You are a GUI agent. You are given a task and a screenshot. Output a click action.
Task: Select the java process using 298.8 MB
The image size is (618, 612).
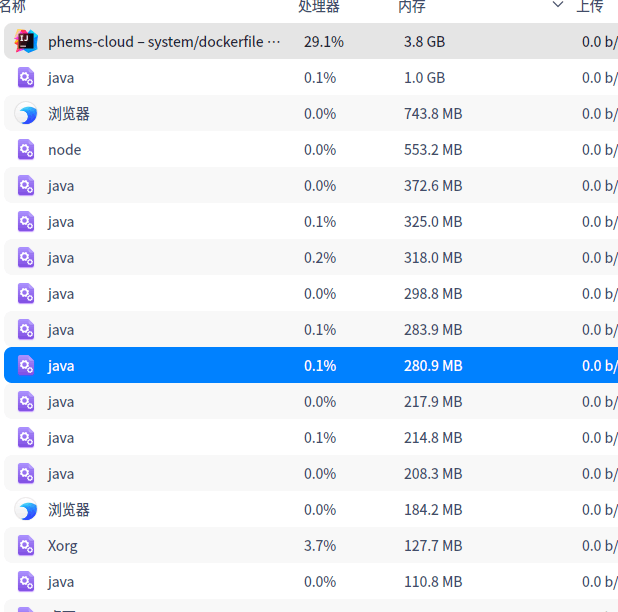point(61,294)
